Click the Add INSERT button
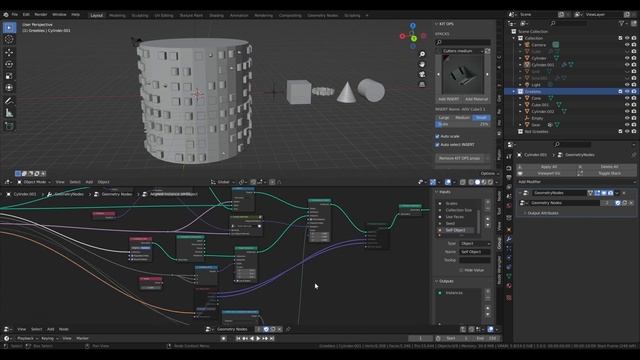This screenshot has width=640, height=360. [x=448, y=99]
